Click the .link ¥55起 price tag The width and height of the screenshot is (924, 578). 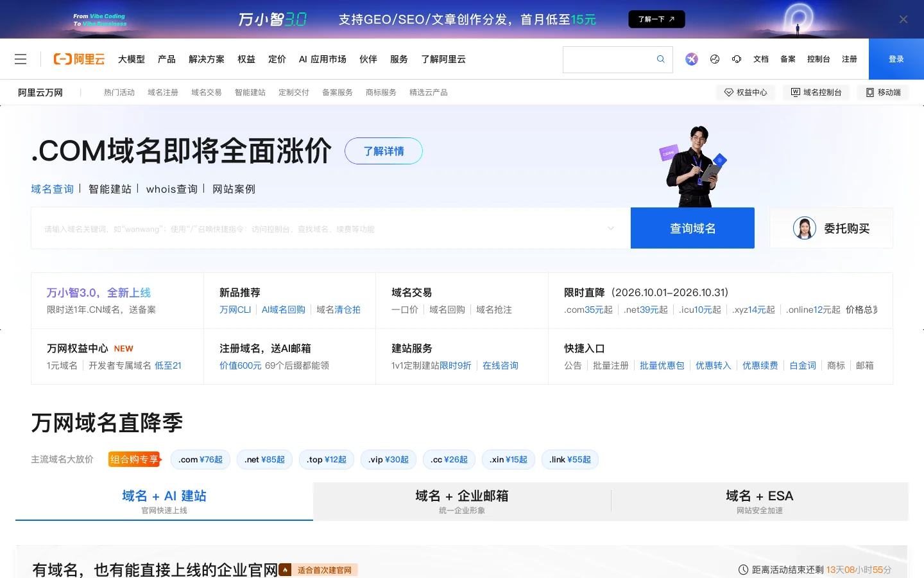570,460
